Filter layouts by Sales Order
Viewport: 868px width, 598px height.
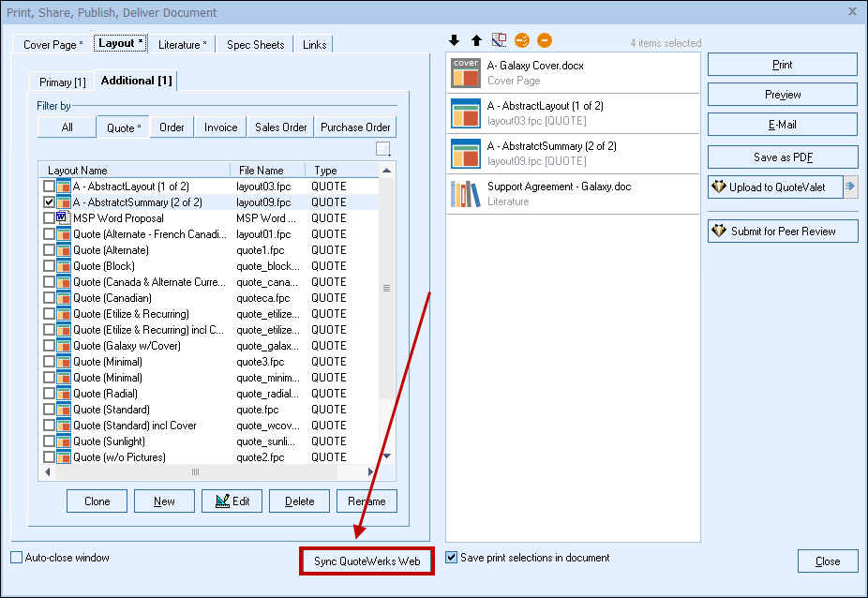[x=281, y=127]
